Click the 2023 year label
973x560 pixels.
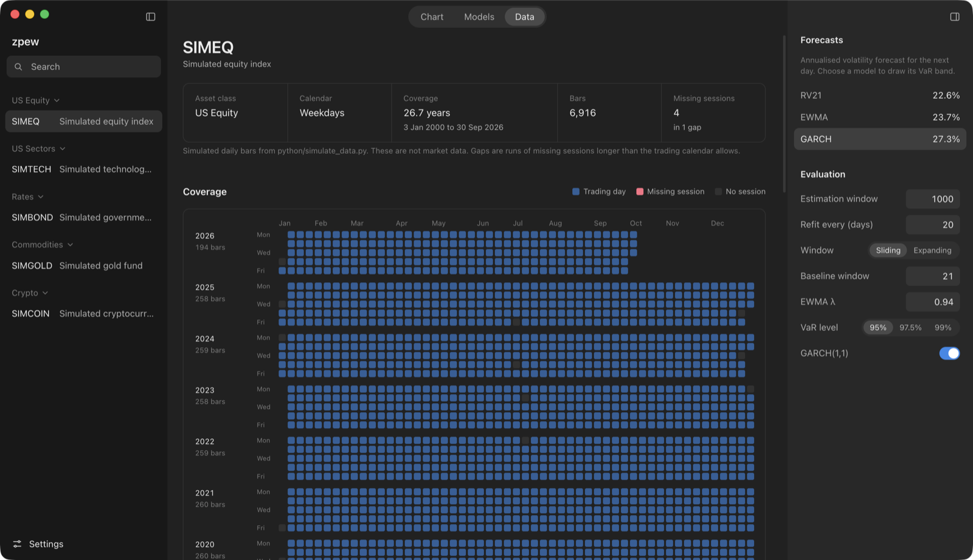click(205, 390)
